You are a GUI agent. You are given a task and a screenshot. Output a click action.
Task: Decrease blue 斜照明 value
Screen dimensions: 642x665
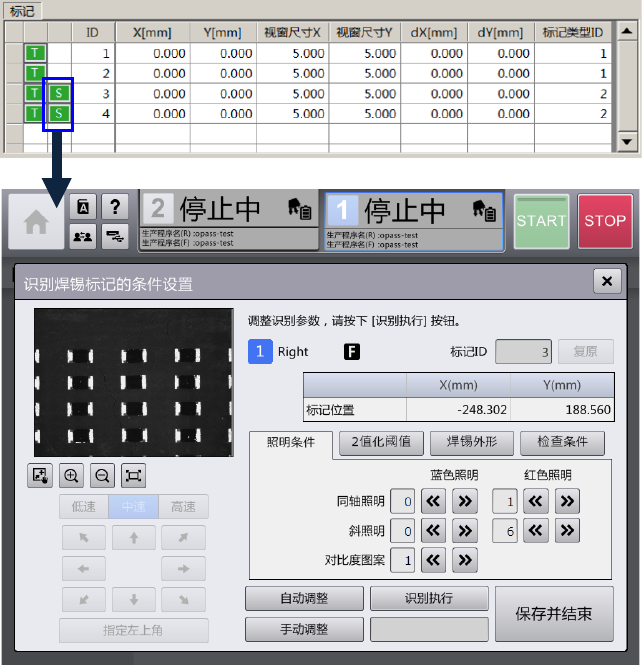tap(433, 531)
